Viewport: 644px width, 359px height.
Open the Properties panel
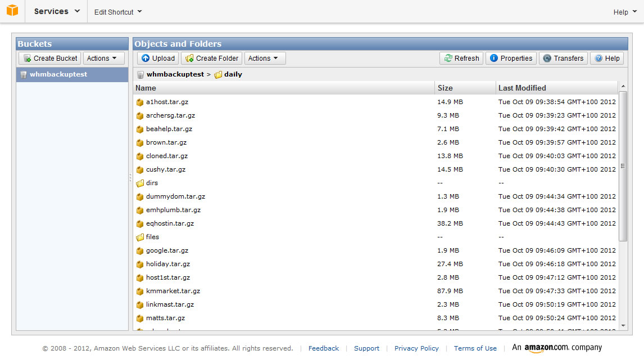[x=511, y=59]
